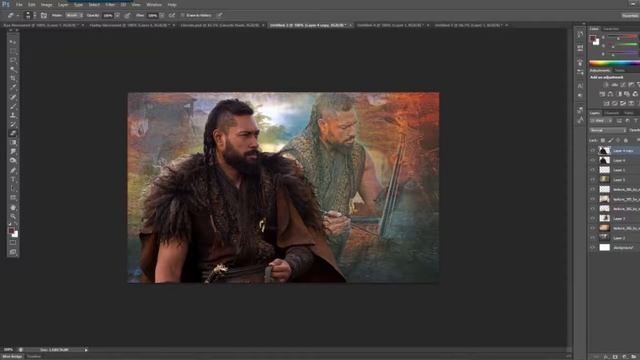Image resolution: width=640 pixels, height=360 pixels.
Task: Click the Opacity percentage field
Action: [x=108, y=16]
